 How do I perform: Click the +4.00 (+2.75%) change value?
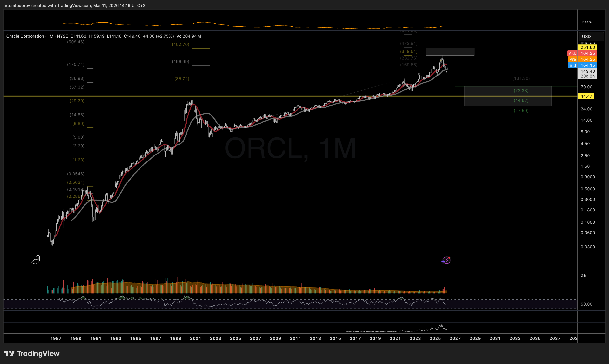point(158,36)
